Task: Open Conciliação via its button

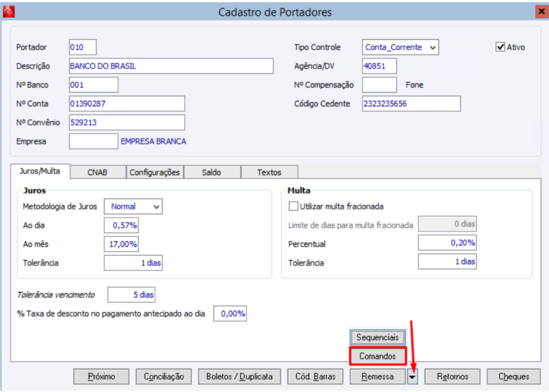Action: coord(164,377)
